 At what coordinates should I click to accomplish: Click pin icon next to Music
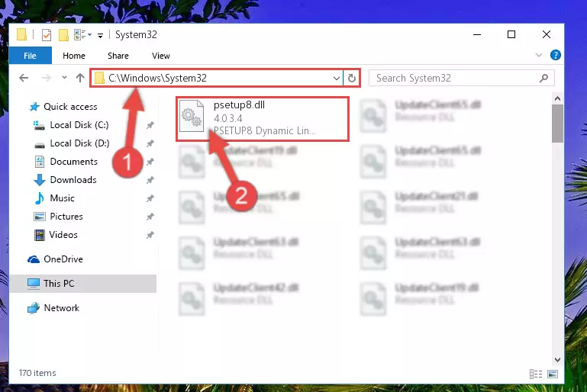click(150, 198)
